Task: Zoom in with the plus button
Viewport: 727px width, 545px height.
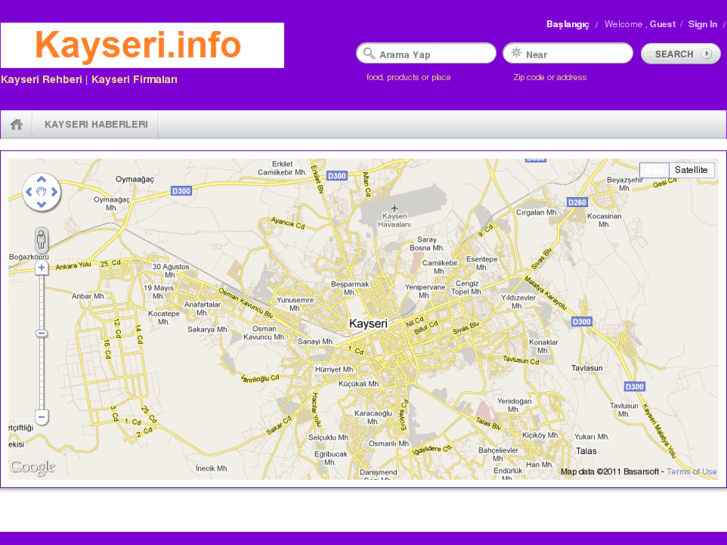Action: click(x=41, y=268)
